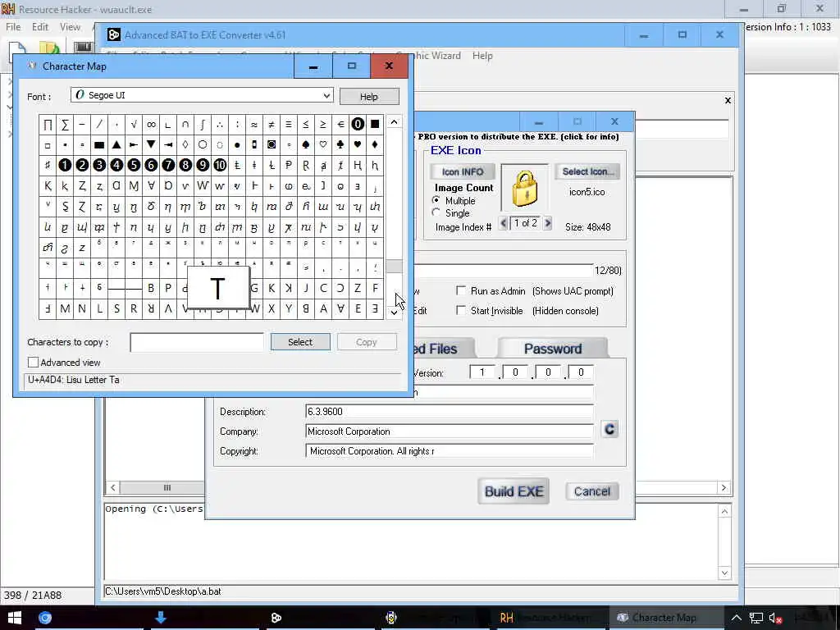Viewport: 840px width, 630px height.
Task: Click the Icon INFO button
Action: [x=463, y=172]
